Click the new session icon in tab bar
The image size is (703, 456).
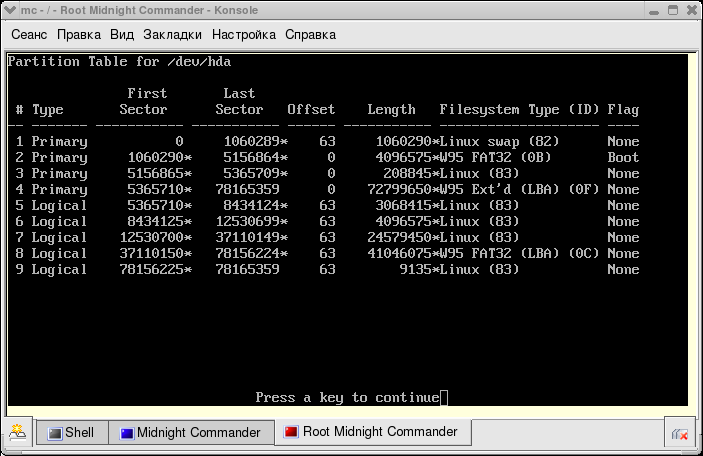pyautogui.click(x=17, y=433)
